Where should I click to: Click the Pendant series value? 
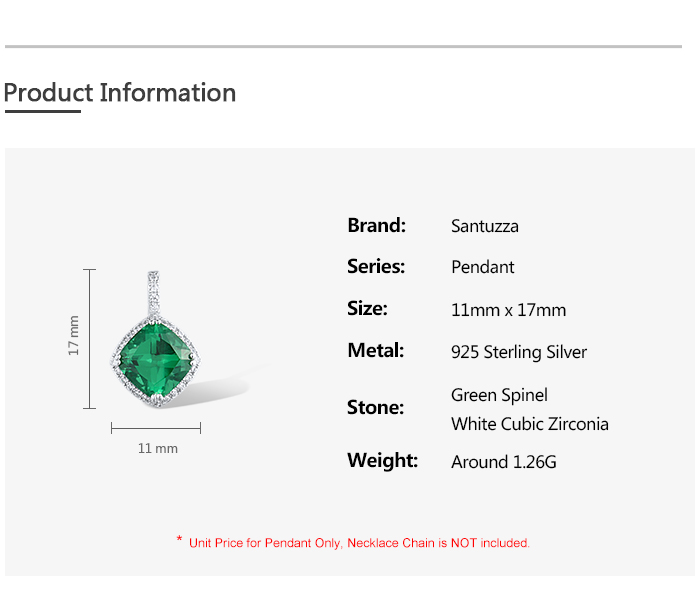(482, 267)
